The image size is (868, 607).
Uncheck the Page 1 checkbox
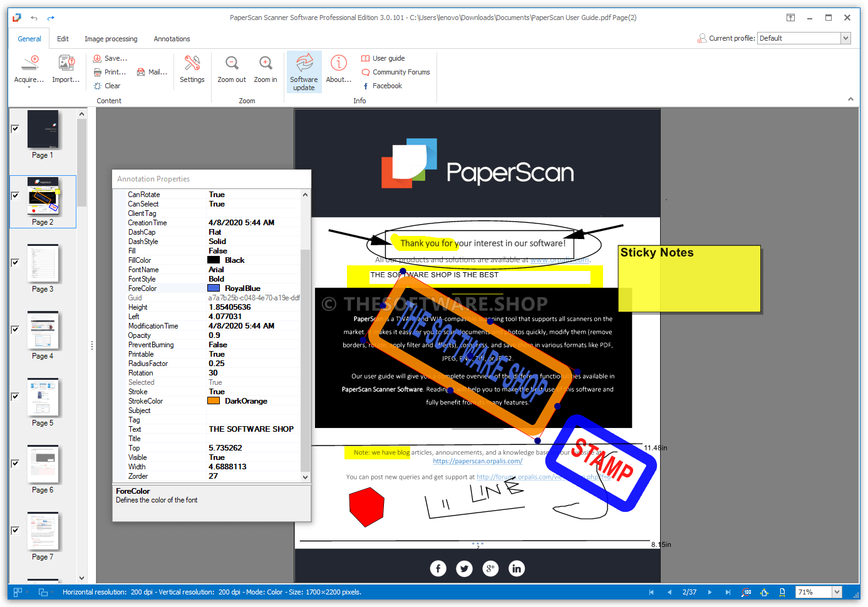[x=15, y=129]
